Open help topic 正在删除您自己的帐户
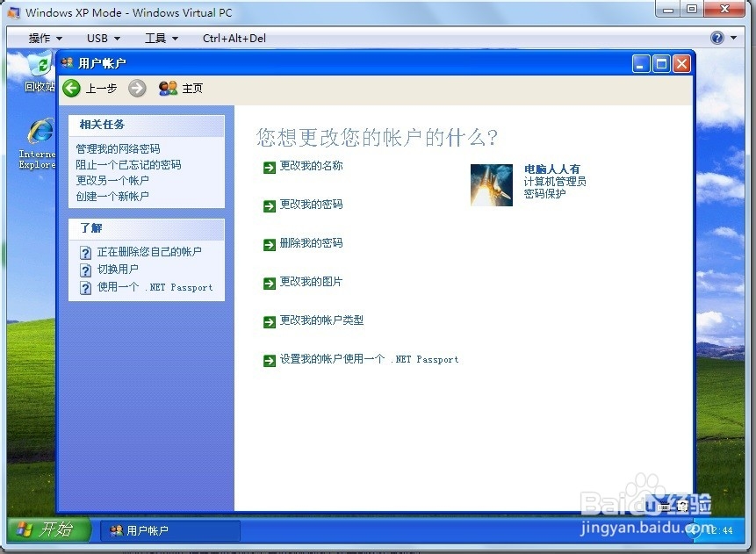756x554 pixels. pyautogui.click(x=149, y=252)
